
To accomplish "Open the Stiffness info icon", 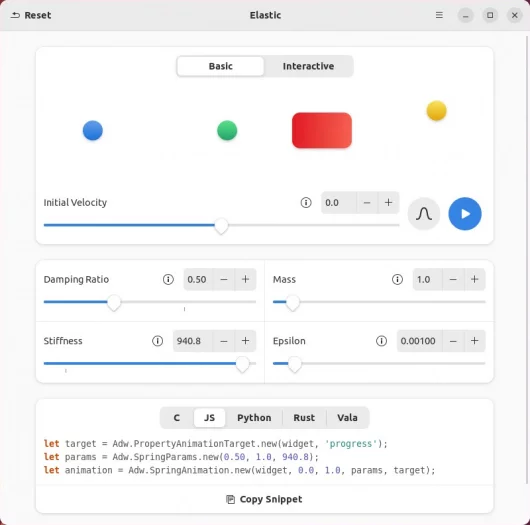I will click(x=157, y=341).
